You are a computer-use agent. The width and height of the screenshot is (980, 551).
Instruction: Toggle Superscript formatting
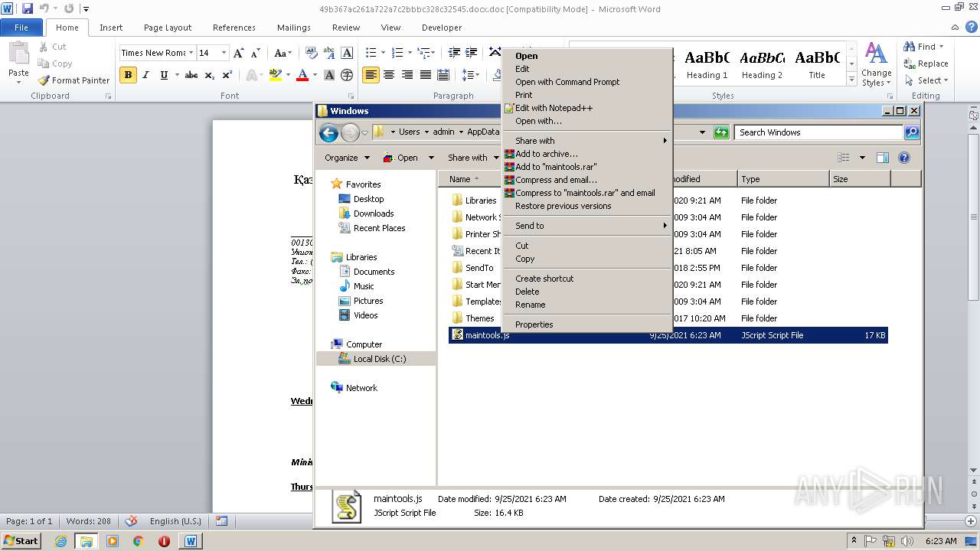click(227, 75)
